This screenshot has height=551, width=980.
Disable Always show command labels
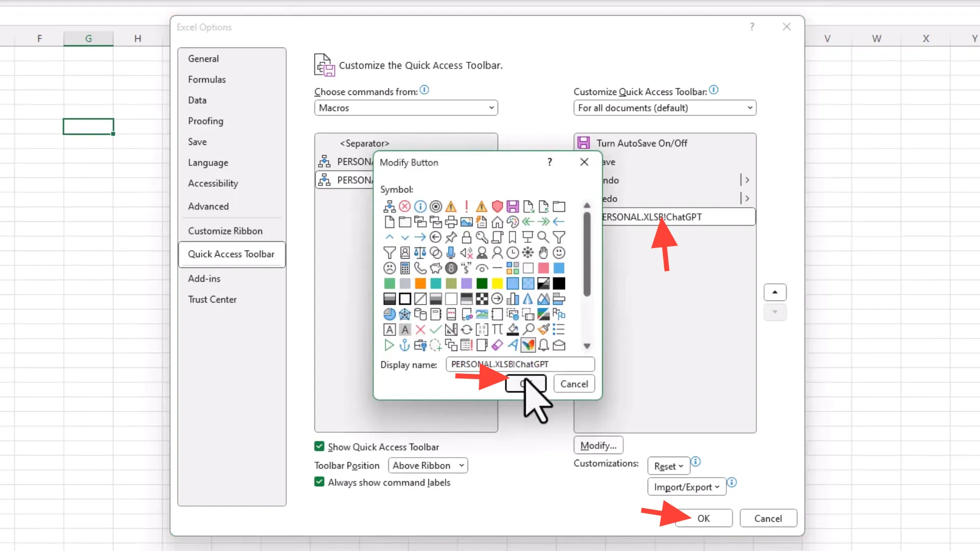[319, 482]
